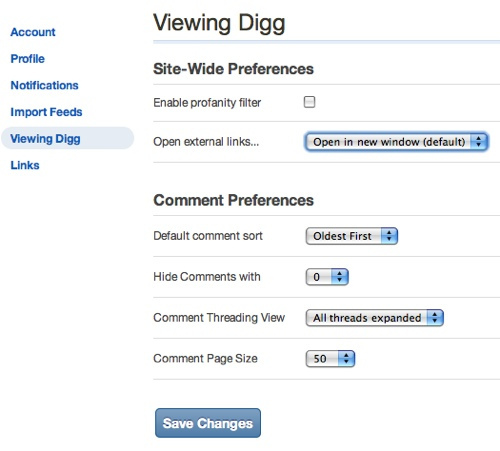This screenshot has height=451, width=500.
Task: Click the 'Comment Threading View' label
Action: pos(219,318)
